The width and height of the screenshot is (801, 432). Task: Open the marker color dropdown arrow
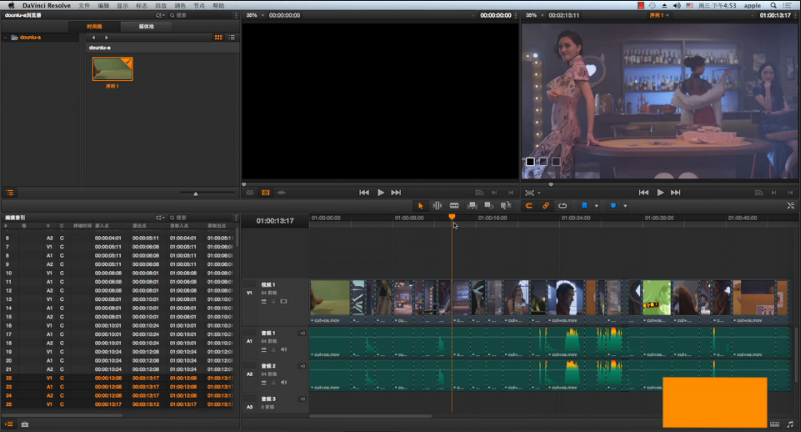tap(625, 206)
